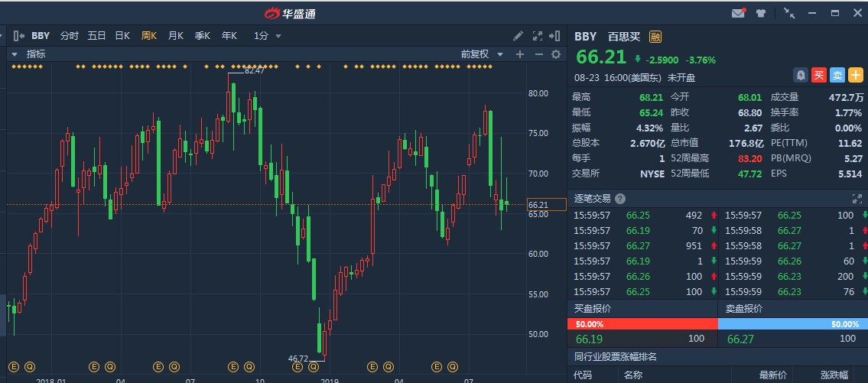This screenshot has height=383, width=868.
Task: Click the 46.72 low label on chart
Action: (x=299, y=359)
